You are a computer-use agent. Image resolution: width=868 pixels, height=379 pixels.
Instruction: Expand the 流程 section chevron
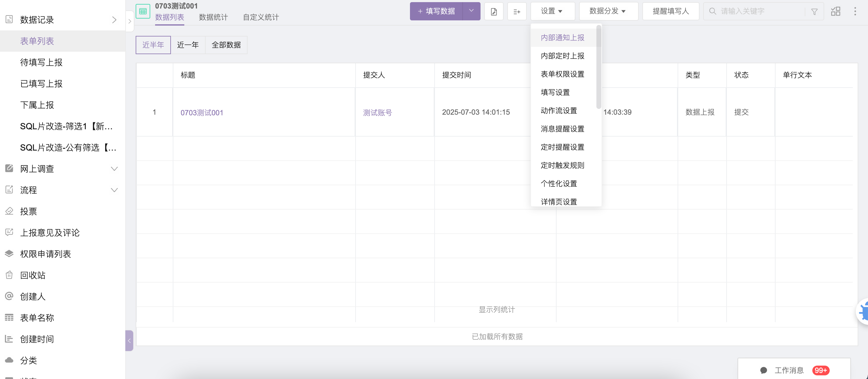(114, 190)
